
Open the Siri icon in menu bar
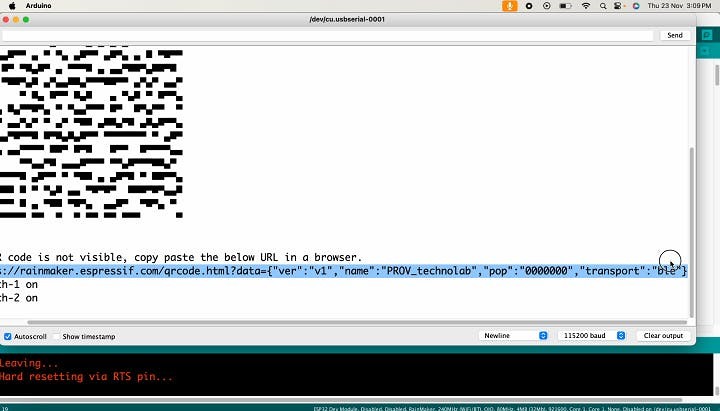636,6
